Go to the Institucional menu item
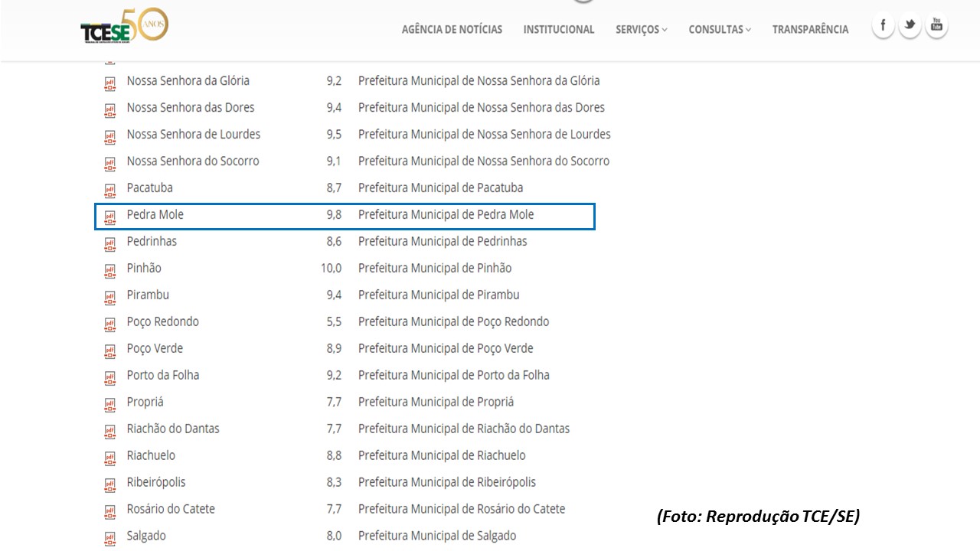This screenshot has height=551, width=980. point(558,29)
